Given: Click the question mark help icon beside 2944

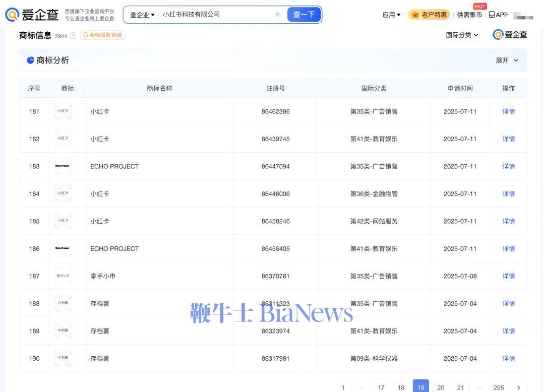Looking at the screenshot, I should tap(73, 36).
